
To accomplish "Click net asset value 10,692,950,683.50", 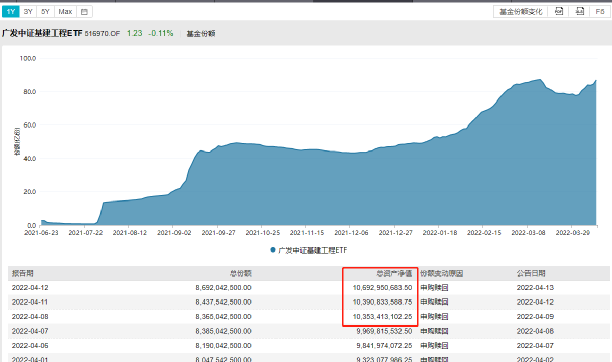I will pyautogui.click(x=382, y=288).
